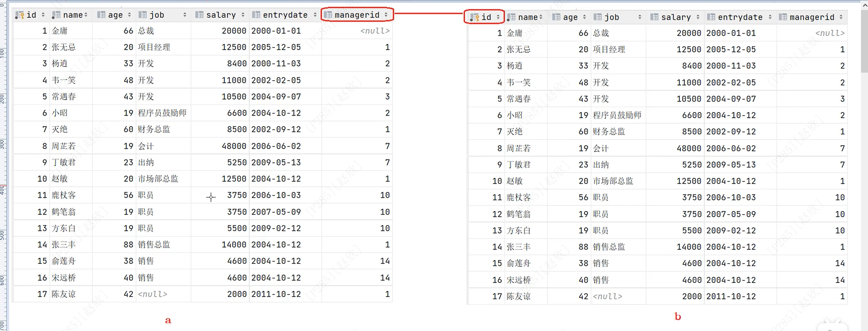Click the null managerid cell in left table row 1

coord(374,31)
